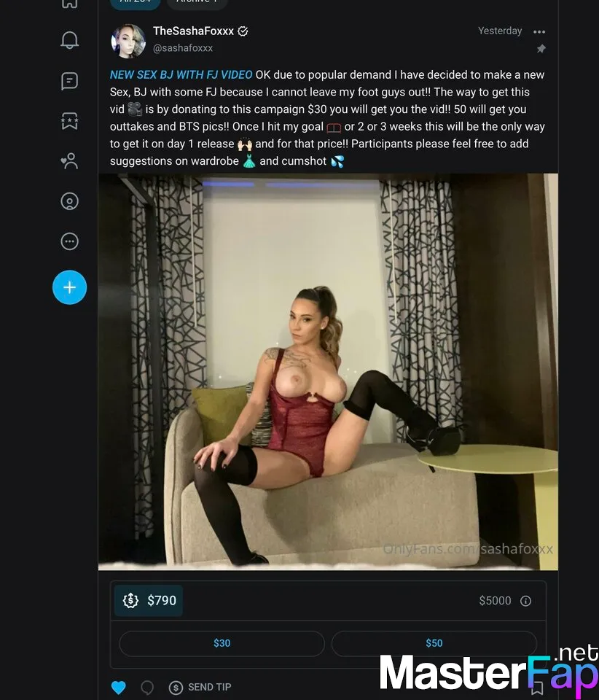The image size is (599, 700).
Task: Toggle the bookmark at post's bottom right
Action: [537, 687]
